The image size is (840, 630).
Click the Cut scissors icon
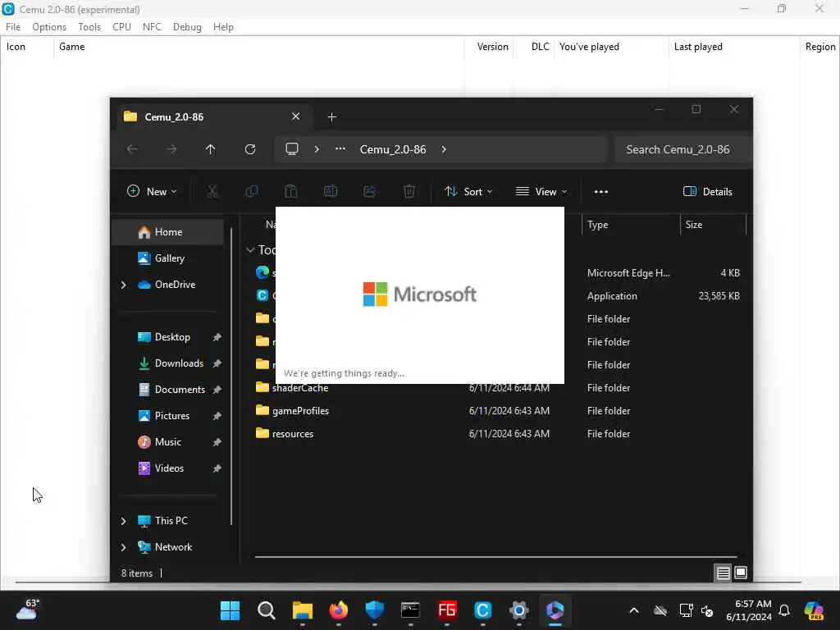pos(212,191)
